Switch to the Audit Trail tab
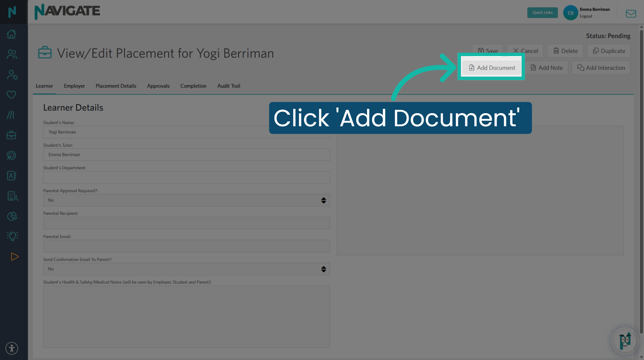 (x=229, y=86)
